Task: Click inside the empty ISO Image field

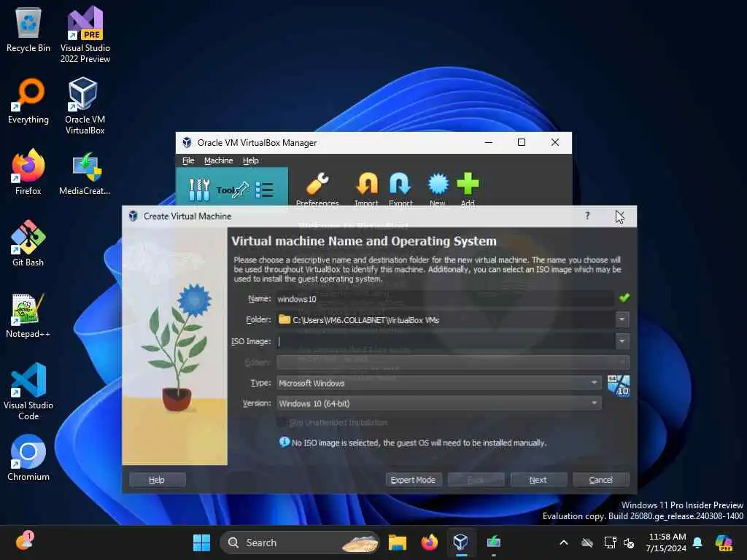Action: [x=446, y=341]
